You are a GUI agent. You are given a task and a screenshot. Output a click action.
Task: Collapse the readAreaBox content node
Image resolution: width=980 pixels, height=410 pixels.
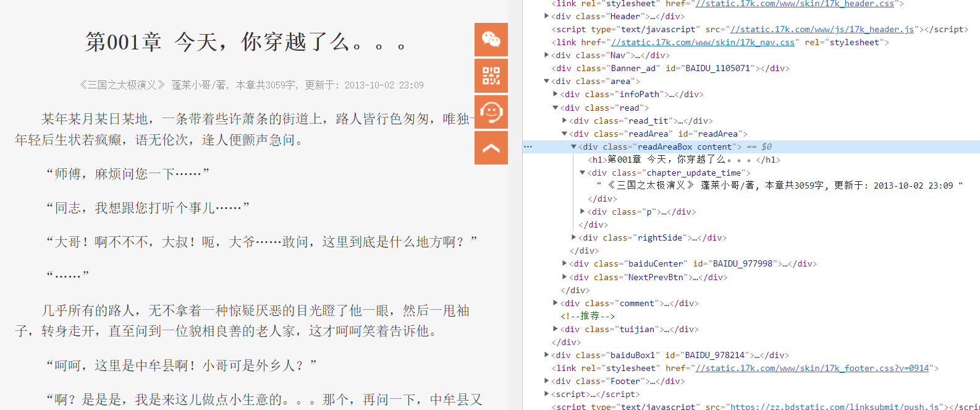point(573,147)
